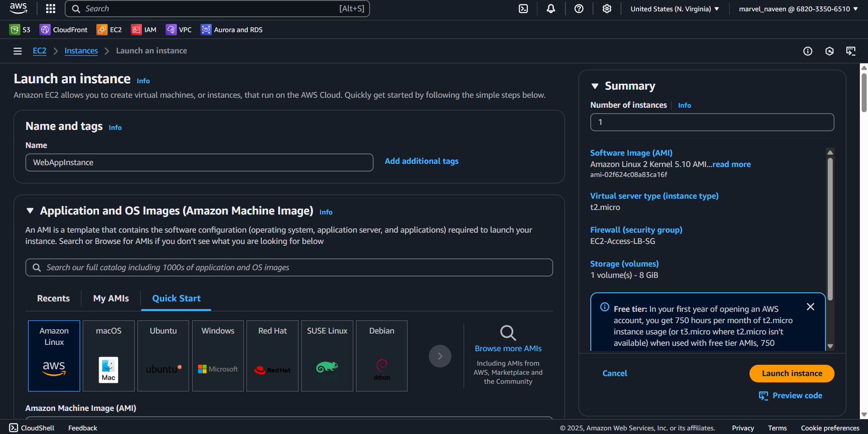Launch CloudShell from the top bar icon
Viewport: 868px width, 434px height.
(523, 9)
